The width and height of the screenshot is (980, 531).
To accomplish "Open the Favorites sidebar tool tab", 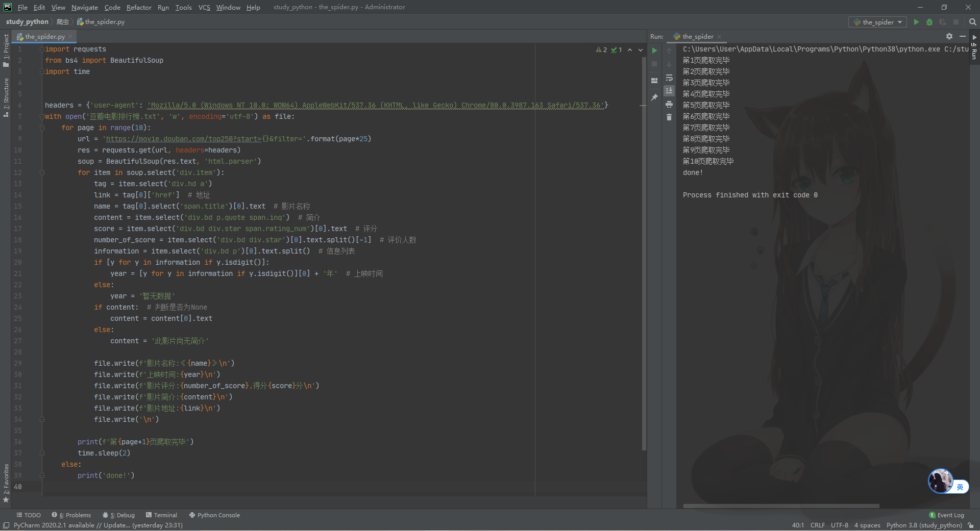I will pyautogui.click(x=6, y=483).
